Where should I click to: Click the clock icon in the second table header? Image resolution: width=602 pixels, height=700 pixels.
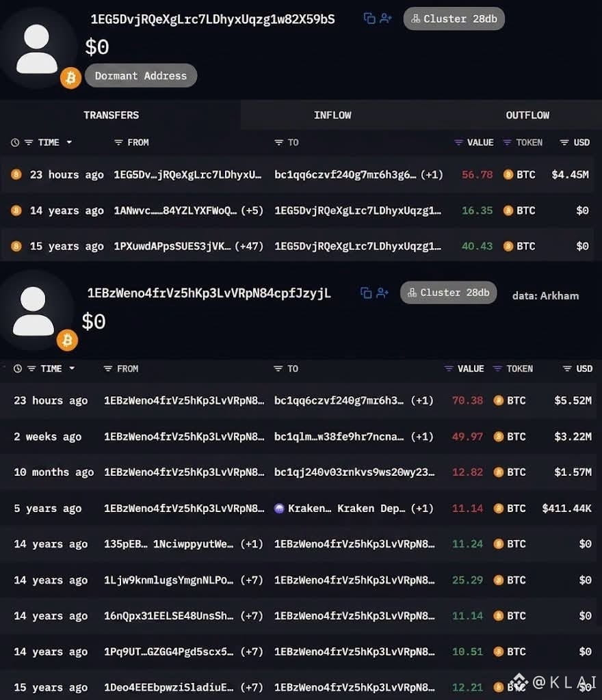coord(17,368)
